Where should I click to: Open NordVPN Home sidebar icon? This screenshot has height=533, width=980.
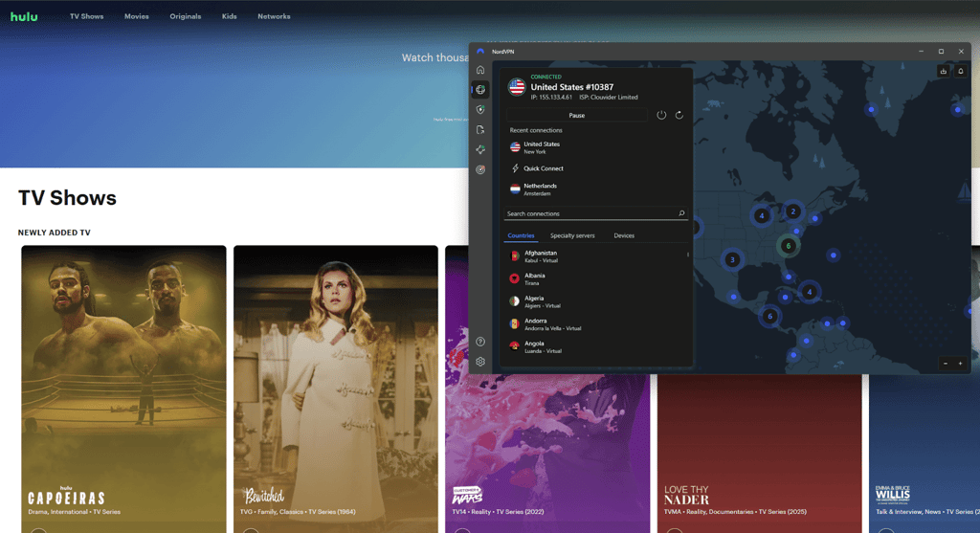480,70
